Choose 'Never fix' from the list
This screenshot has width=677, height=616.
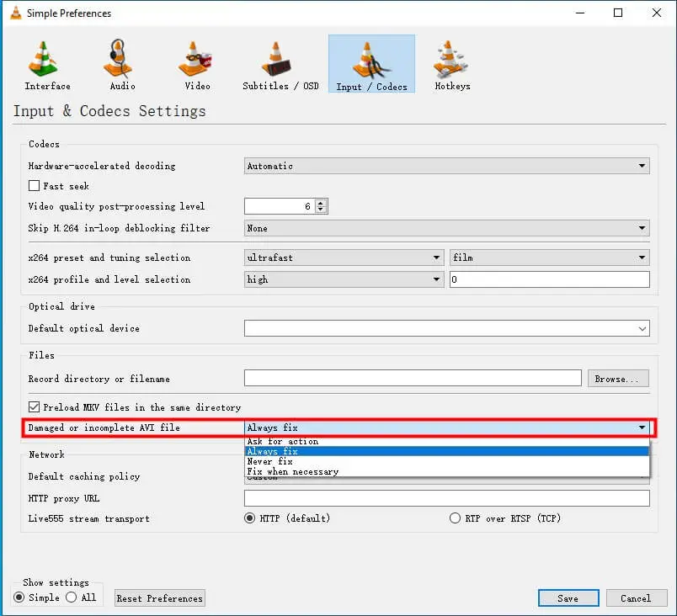270,461
